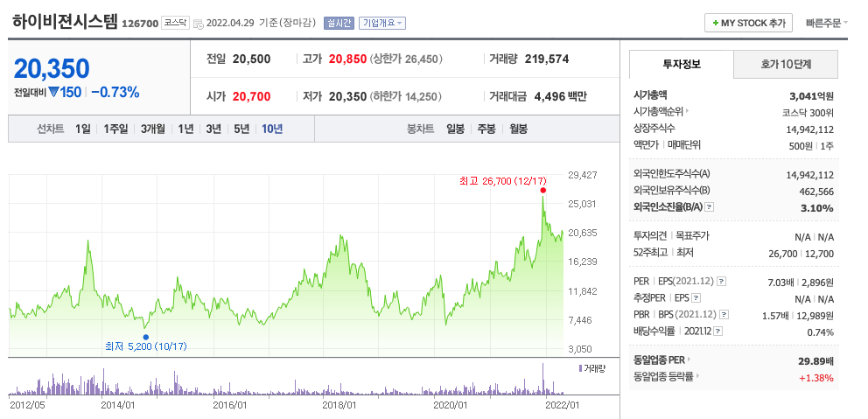Open the 기업개요 dropdown
This screenshot has width=868, height=419.
pyautogui.click(x=382, y=24)
